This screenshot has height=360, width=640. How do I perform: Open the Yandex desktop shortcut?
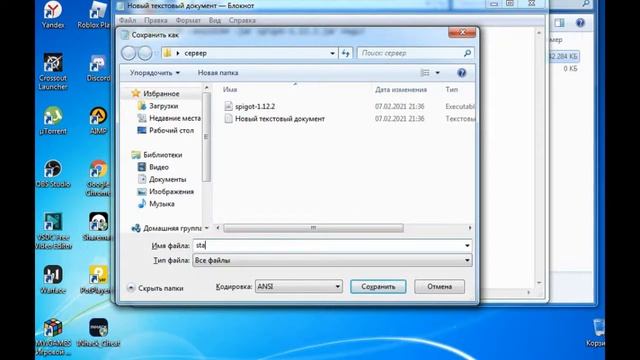[x=53, y=14]
